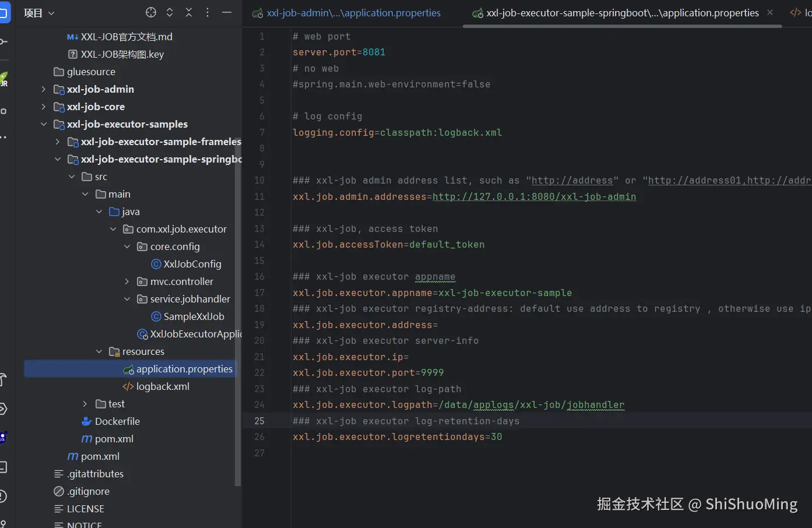This screenshot has height=528, width=812.
Task: Click the Dockerfile docker icon
Action: coord(87,421)
